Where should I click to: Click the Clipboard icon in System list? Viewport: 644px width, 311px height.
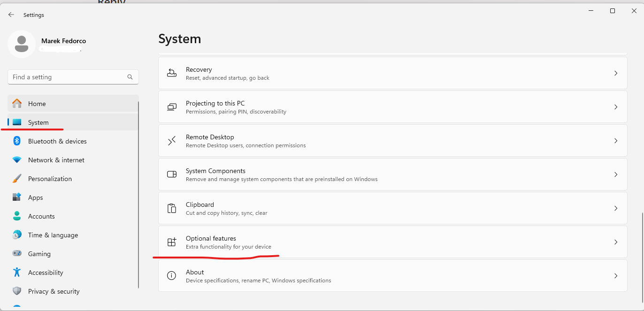point(172,208)
